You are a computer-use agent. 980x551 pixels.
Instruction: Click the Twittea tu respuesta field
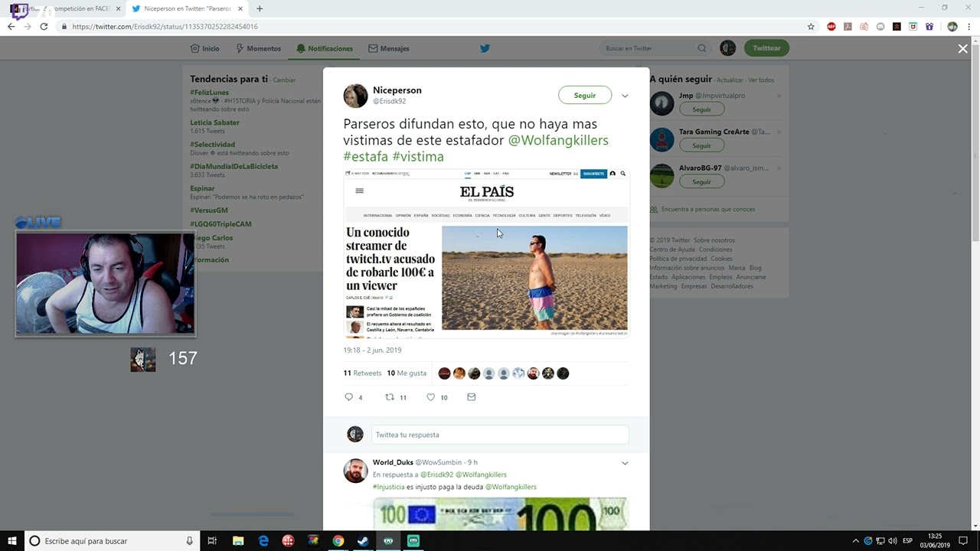point(500,435)
